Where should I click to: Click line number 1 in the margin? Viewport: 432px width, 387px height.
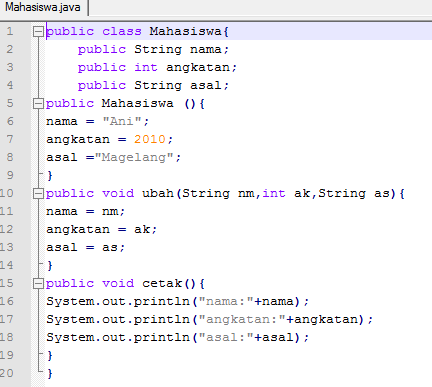(10, 31)
